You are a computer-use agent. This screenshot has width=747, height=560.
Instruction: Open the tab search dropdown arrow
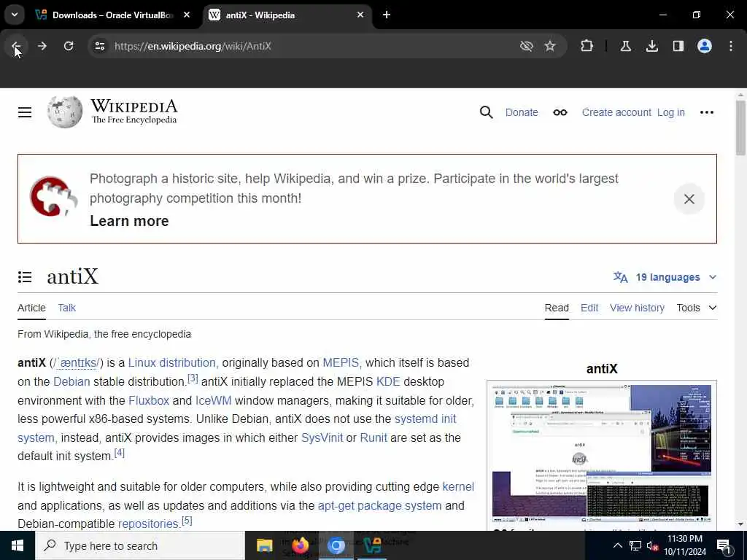click(x=15, y=15)
